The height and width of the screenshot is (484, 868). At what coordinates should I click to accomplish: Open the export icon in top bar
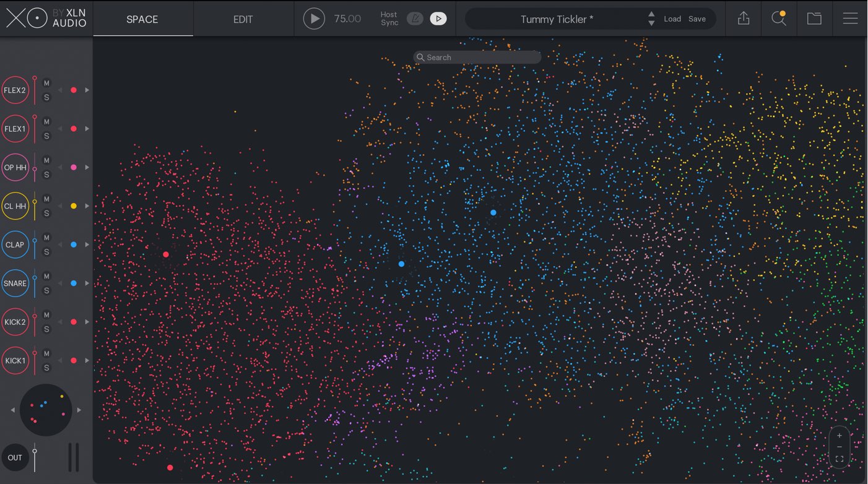[x=744, y=19]
